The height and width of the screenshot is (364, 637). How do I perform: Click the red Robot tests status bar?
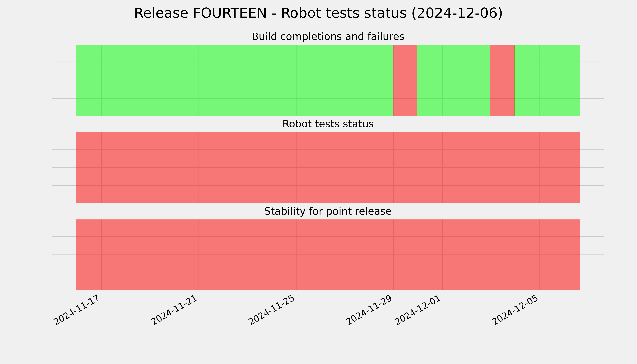coord(328,167)
